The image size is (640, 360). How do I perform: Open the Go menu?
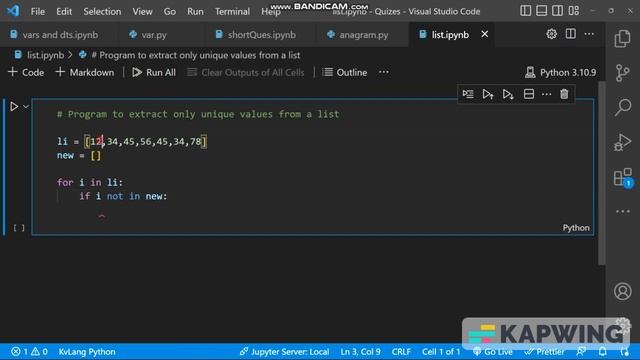coord(169,11)
